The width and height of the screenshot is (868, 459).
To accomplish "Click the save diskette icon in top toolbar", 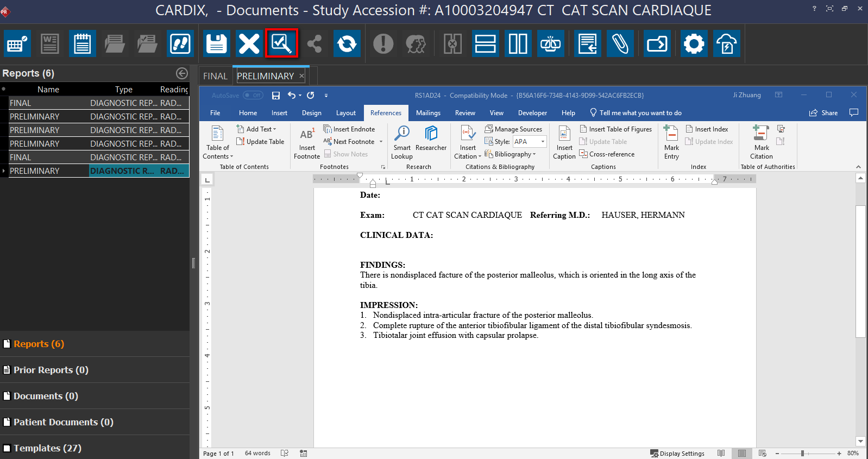I will 216,44.
